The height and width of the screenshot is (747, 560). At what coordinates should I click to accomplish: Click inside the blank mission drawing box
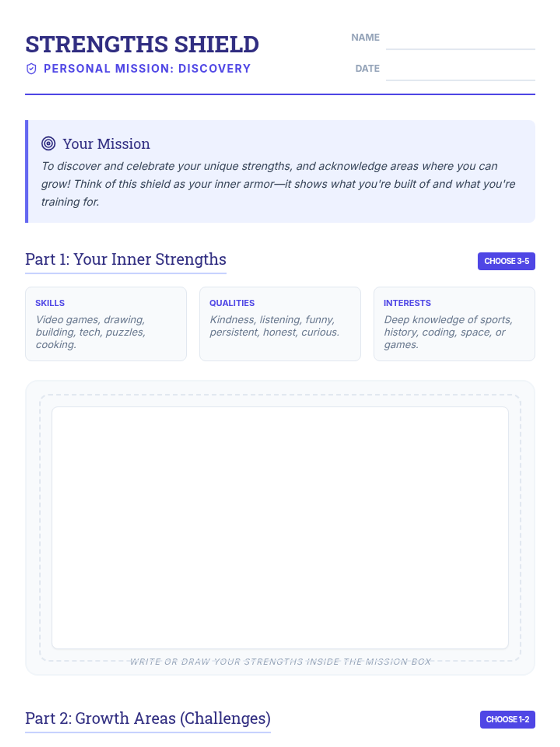pos(280,528)
